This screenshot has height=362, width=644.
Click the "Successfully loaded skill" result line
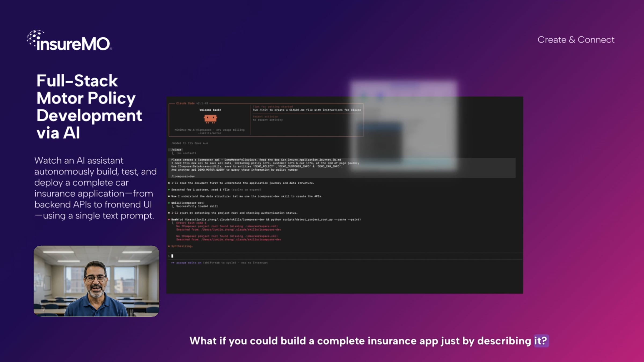197,206
